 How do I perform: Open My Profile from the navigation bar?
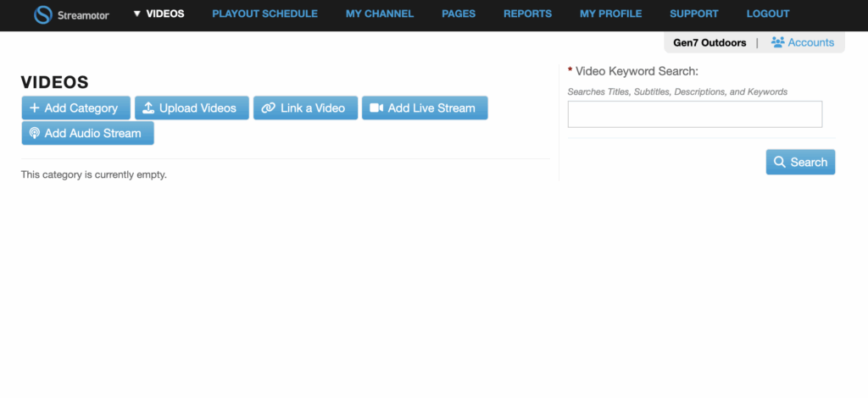[x=610, y=14]
